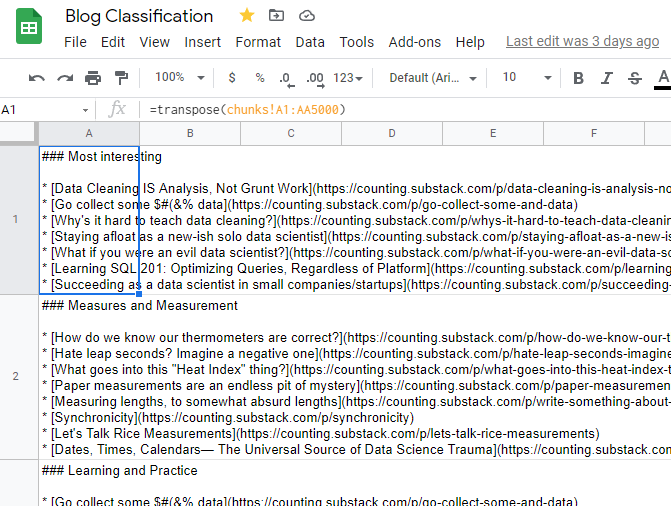This screenshot has width=671, height=506.
Task: Click the Print icon
Action: tap(93, 78)
